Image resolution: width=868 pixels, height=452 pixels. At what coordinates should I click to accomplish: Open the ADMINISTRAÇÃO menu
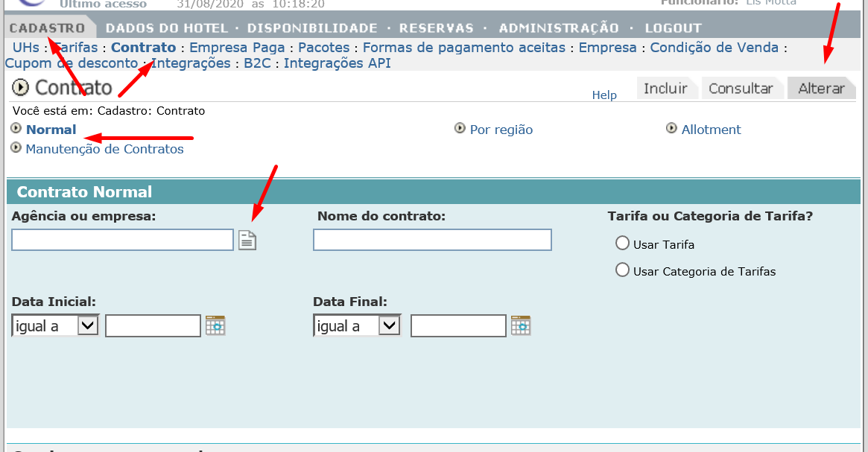[x=559, y=28]
